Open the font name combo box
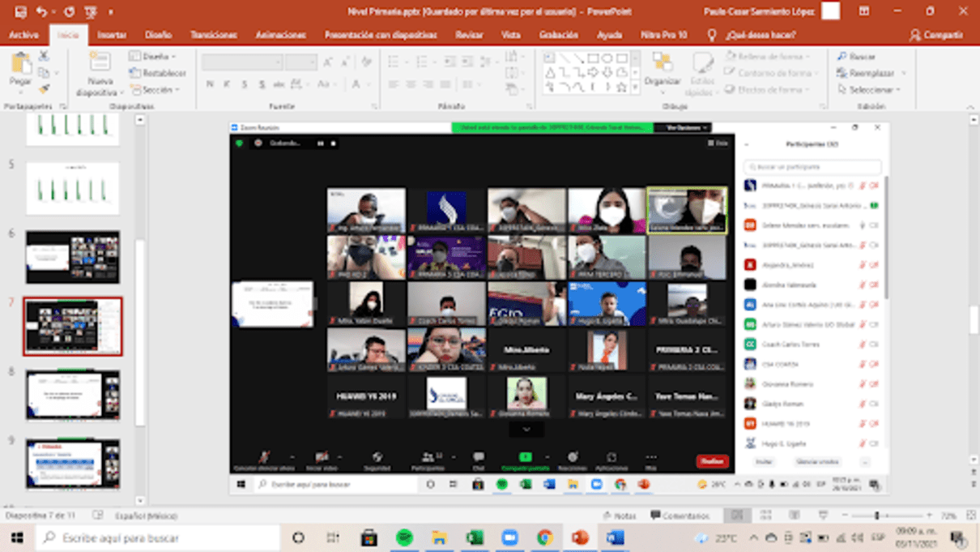 [241, 62]
